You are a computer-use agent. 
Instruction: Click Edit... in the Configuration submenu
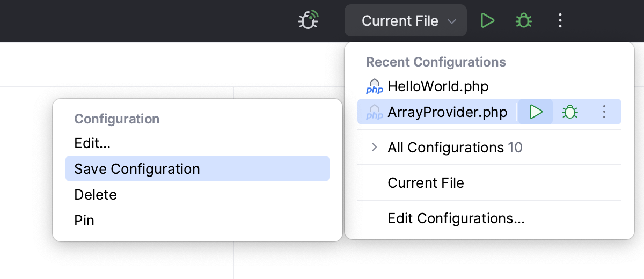coord(197,143)
